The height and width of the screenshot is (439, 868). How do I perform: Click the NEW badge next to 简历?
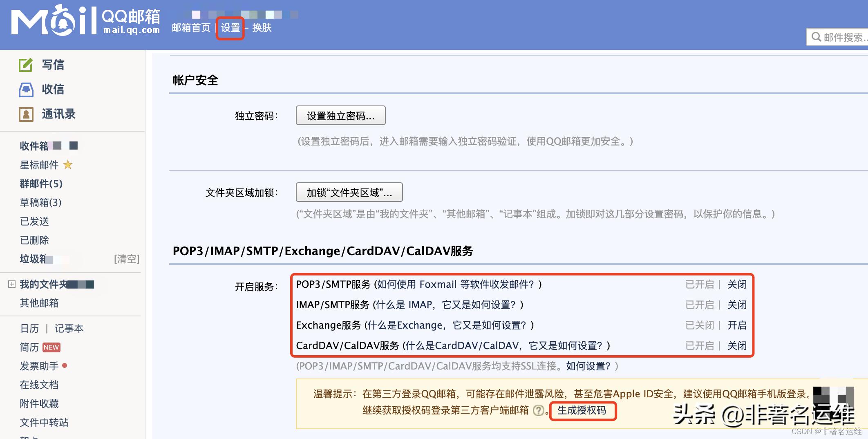51,347
